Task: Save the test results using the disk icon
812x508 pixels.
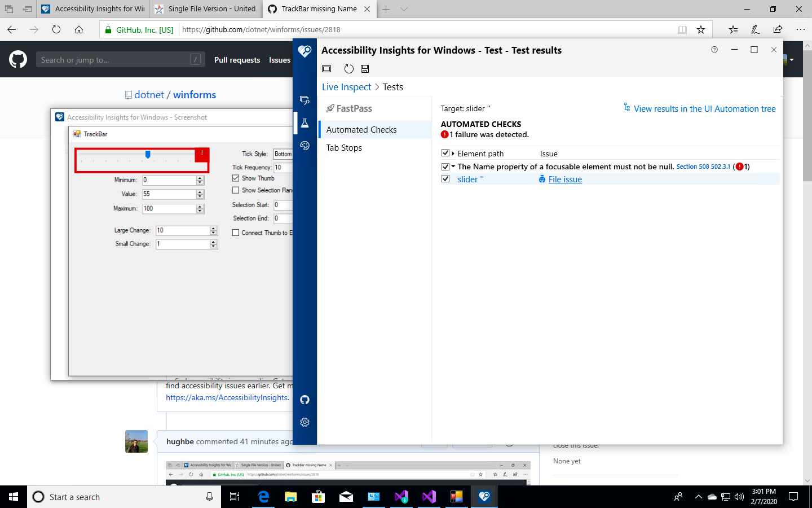Action: 364,68
